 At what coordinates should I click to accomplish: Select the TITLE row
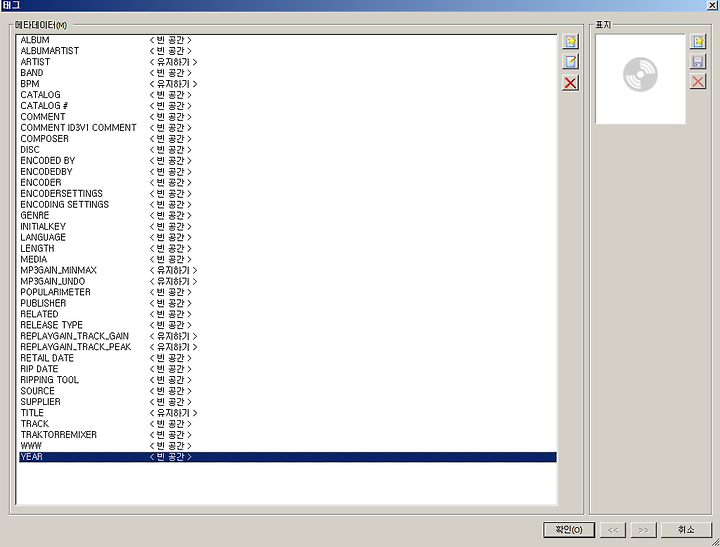tap(288, 413)
